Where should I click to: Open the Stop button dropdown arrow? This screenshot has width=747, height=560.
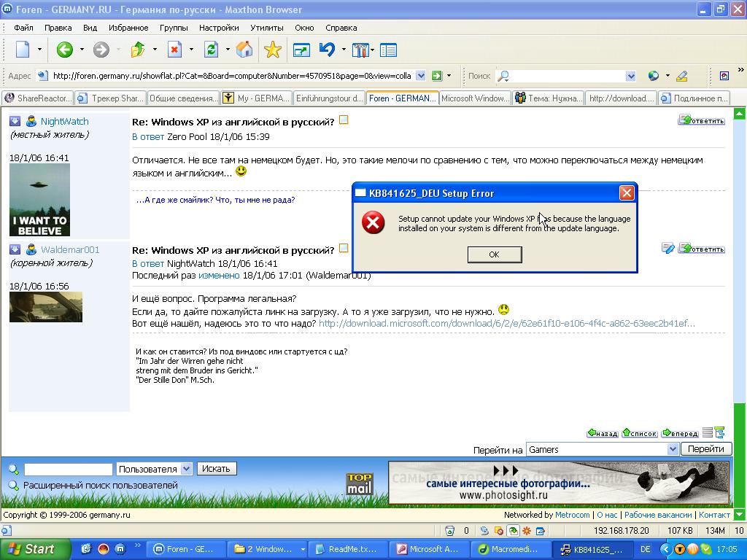coord(192,50)
